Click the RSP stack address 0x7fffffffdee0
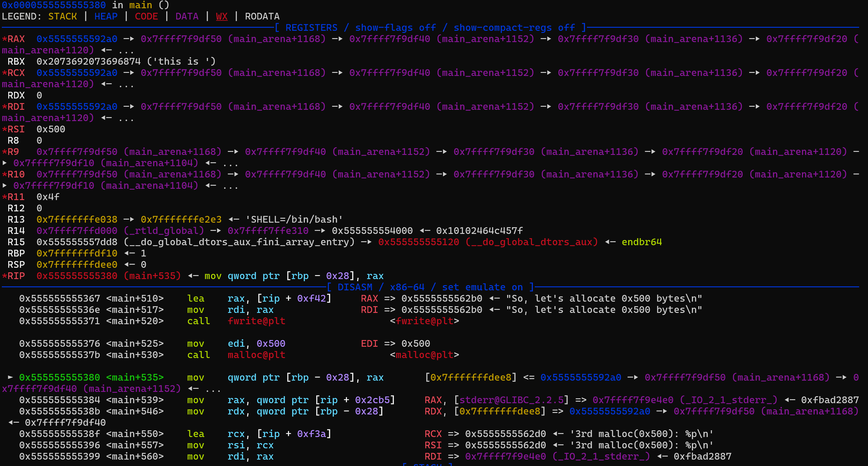 coord(77,264)
